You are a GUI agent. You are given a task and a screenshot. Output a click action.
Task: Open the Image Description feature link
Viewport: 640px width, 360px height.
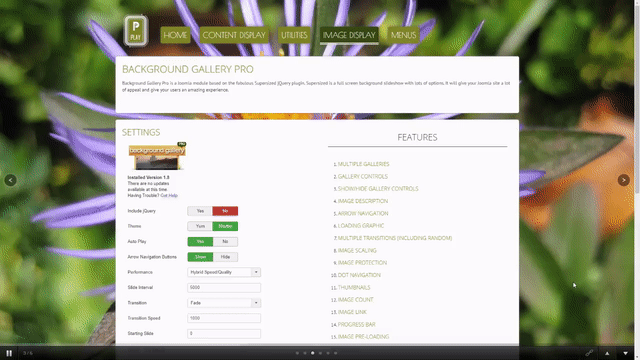[363, 201]
